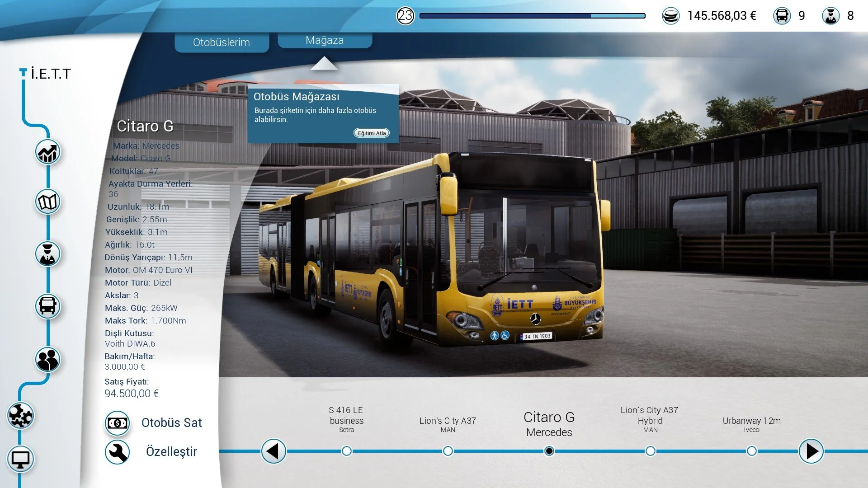Click the level 23 experience progress bar

coord(532,16)
